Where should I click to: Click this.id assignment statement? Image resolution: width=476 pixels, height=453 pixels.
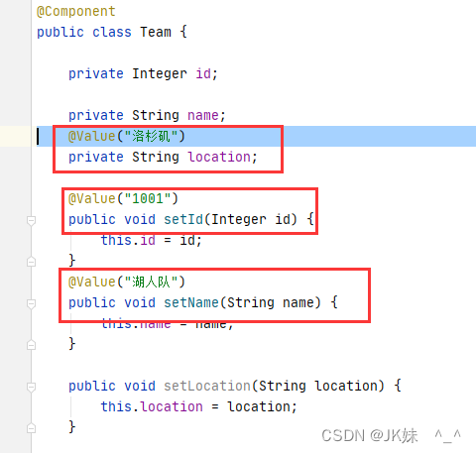[152, 240]
